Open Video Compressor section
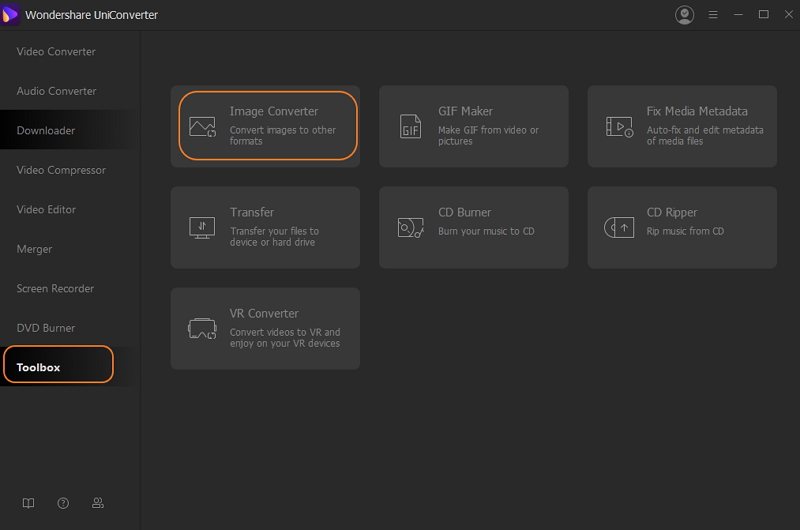The width and height of the screenshot is (800, 530). (61, 170)
